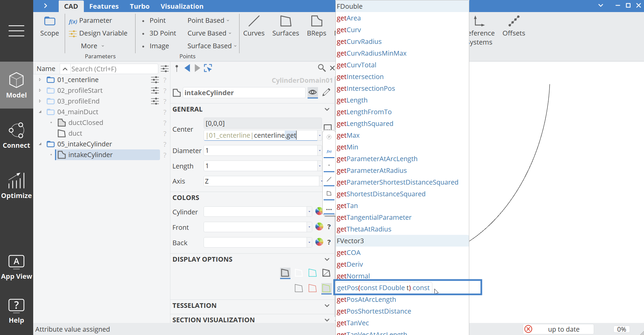Select the Curves tool
644x335 pixels.
tap(254, 26)
